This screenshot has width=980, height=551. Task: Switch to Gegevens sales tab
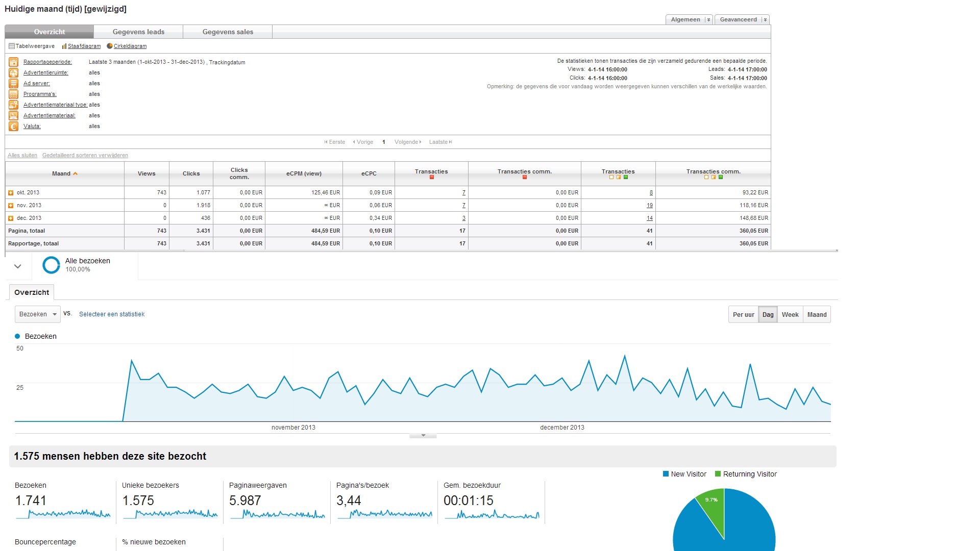tap(228, 32)
